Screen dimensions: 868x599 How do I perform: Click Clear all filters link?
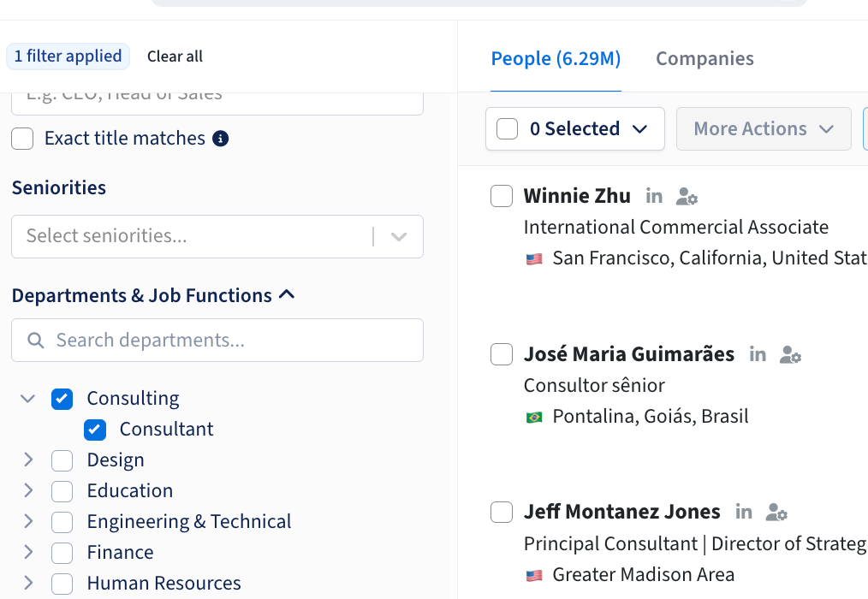point(175,56)
